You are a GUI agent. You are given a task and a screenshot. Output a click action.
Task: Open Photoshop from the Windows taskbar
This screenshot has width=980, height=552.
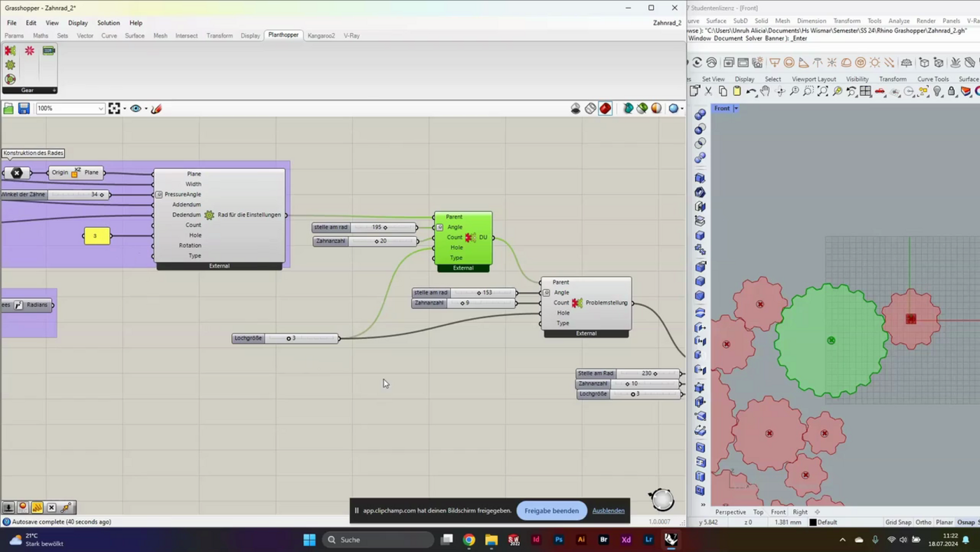[559, 539]
